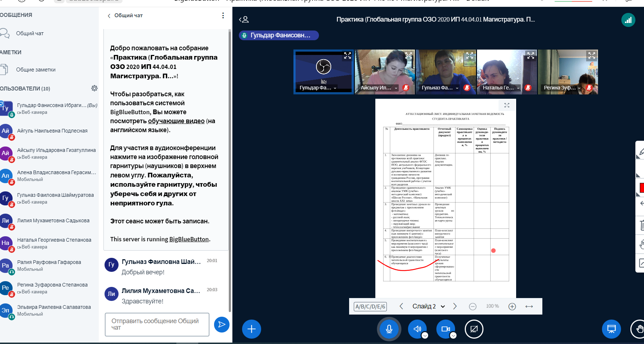Screen dimensions: 644x344
Task: Click the connection status signal icon
Action: point(628,20)
